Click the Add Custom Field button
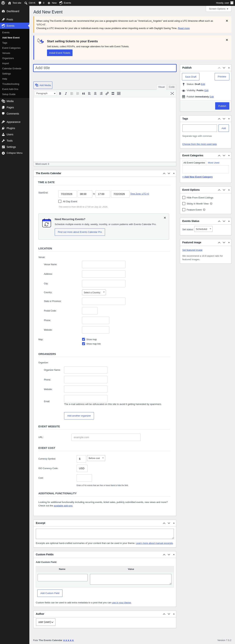Viewport: 235px width, 644px height. [50, 593]
